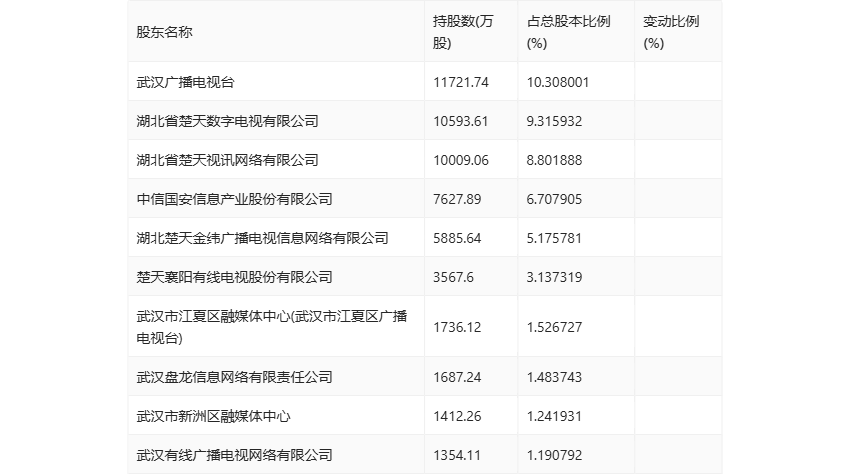
Task: Select the percentage 1.241931
Action: (x=554, y=416)
